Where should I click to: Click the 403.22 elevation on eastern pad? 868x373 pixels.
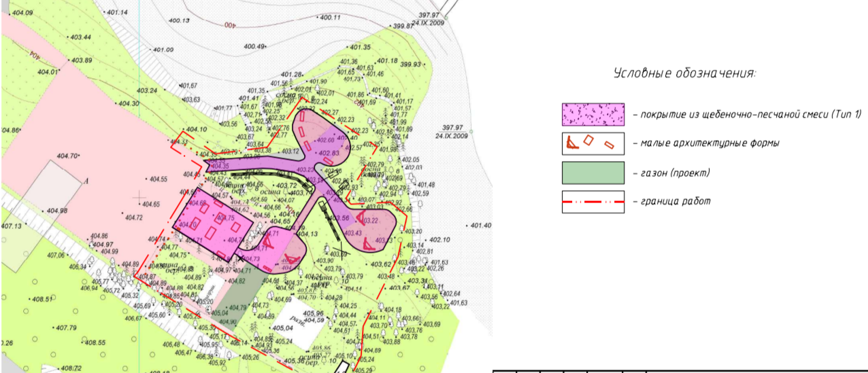(371, 220)
